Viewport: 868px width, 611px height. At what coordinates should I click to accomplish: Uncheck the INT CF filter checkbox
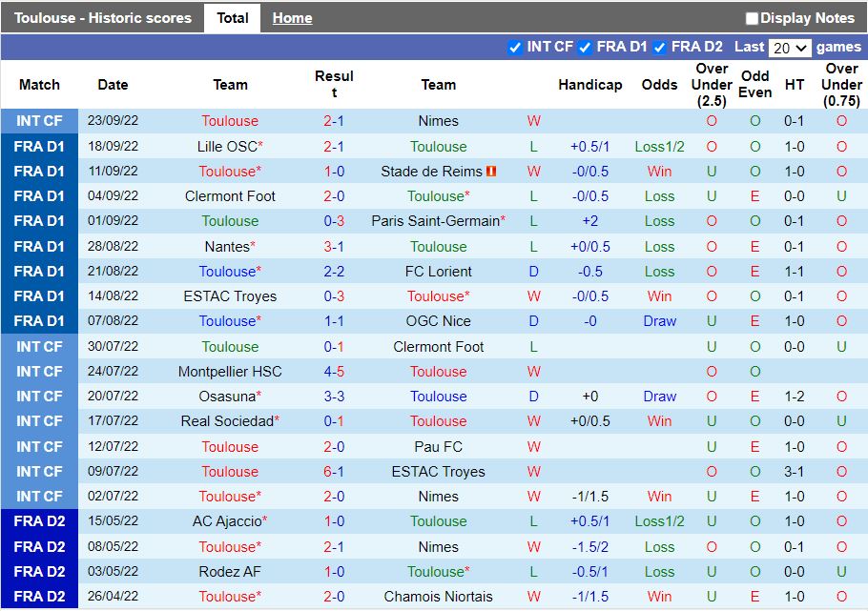click(x=515, y=47)
